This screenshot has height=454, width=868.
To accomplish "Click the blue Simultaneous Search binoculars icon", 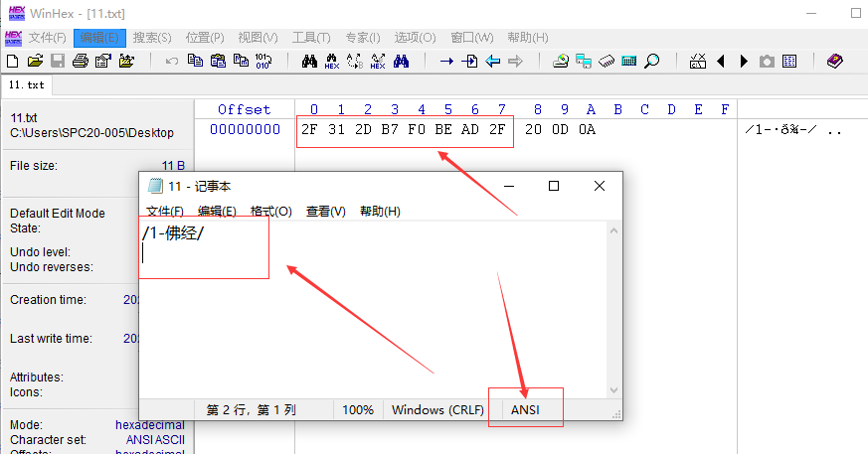I will point(401,61).
